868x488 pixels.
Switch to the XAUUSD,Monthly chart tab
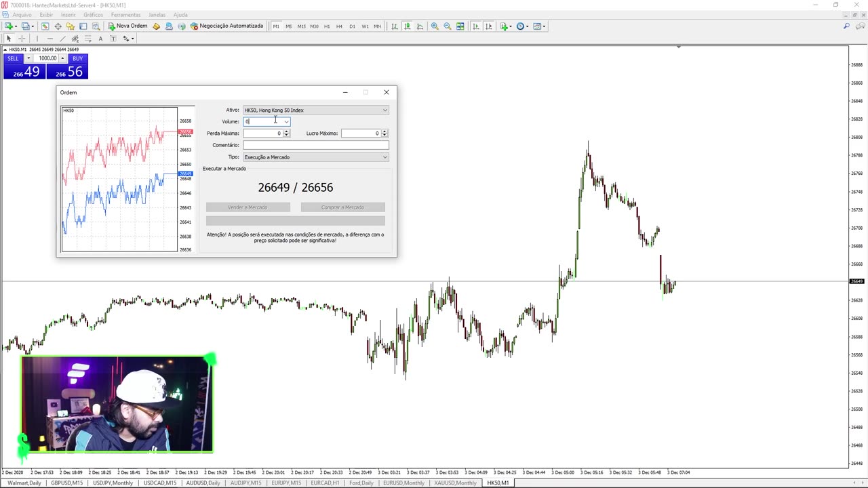point(455,483)
